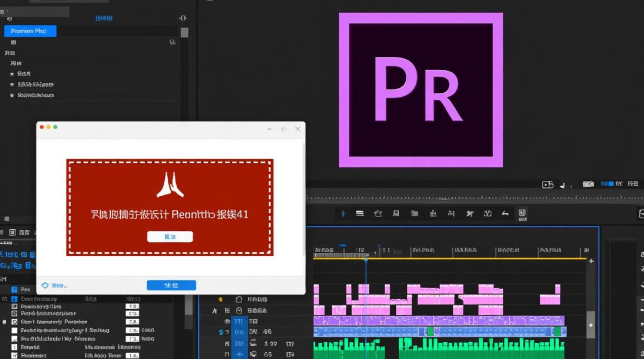This screenshot has height=359, width=644.
Task: Click the search icon in the upper-left panel
Action: pos(172,42)
